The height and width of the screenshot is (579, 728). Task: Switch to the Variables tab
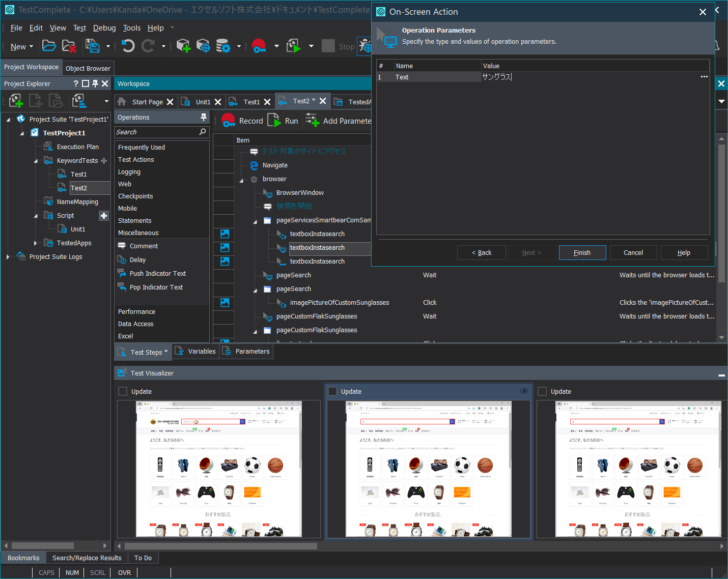(202, 351)
